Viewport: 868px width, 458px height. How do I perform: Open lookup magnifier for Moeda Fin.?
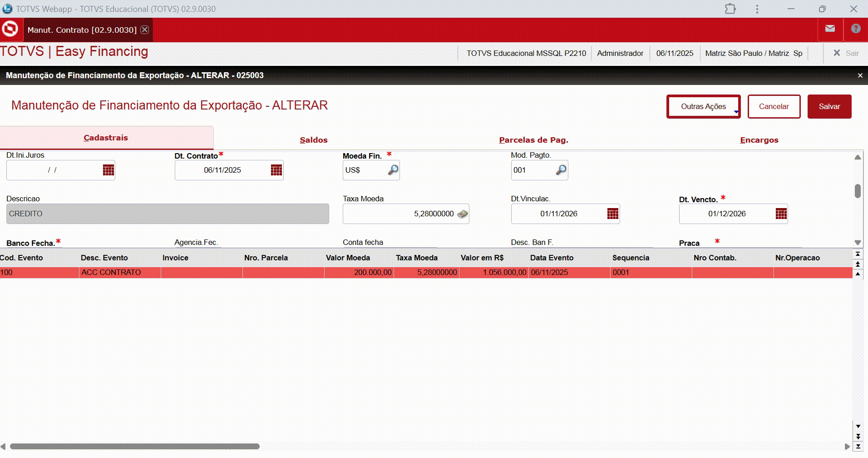393,170
